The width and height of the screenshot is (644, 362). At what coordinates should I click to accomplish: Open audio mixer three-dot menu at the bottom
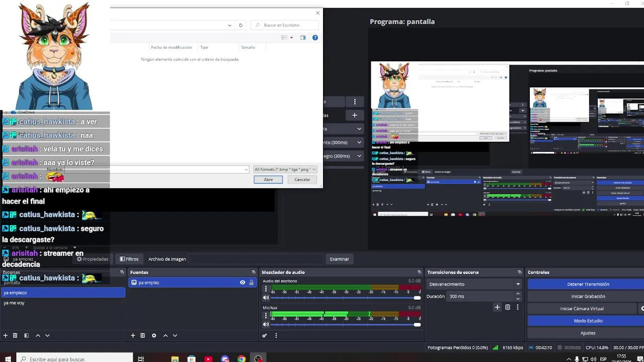[x=276, y=335]
